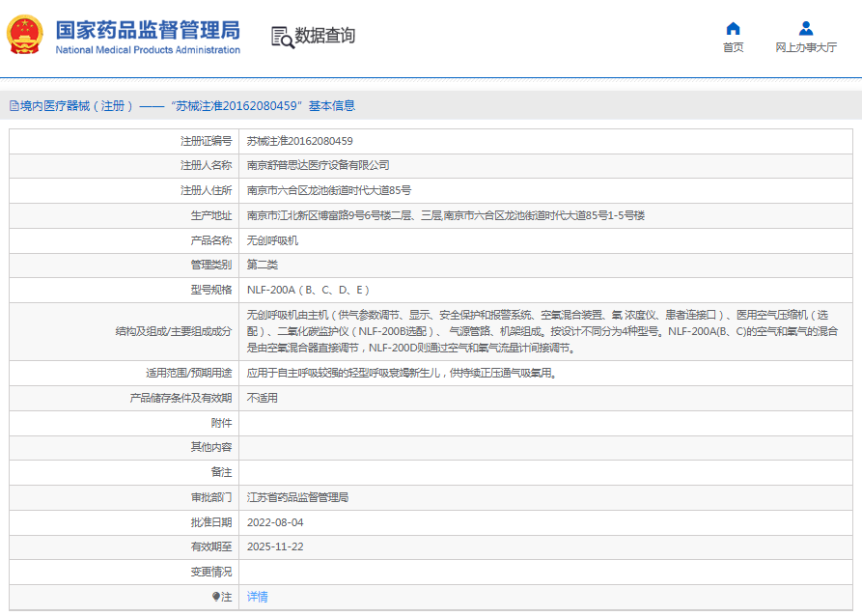Viewport: 862px width, 616px height.
Task: Click the 国家药品监督管理局 site title
Action: (x=148, y=29)
